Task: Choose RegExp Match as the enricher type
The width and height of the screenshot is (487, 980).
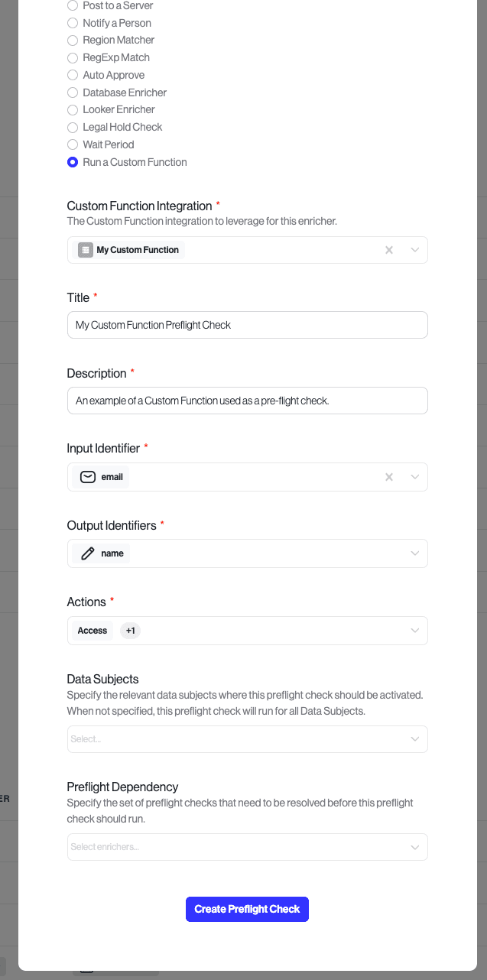Action: [x=72, y=57]
